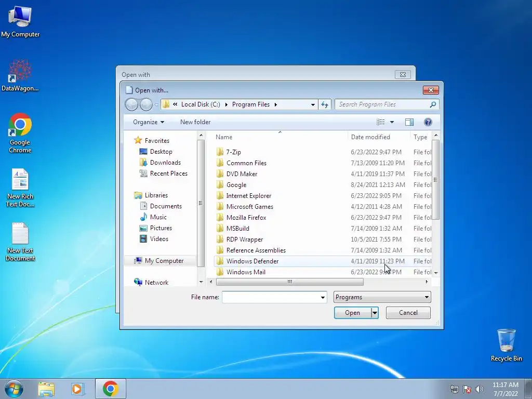Select the DataWagon desktop shortcut
Viewport: 532px width, 399px height.
(x=20, y=75)
